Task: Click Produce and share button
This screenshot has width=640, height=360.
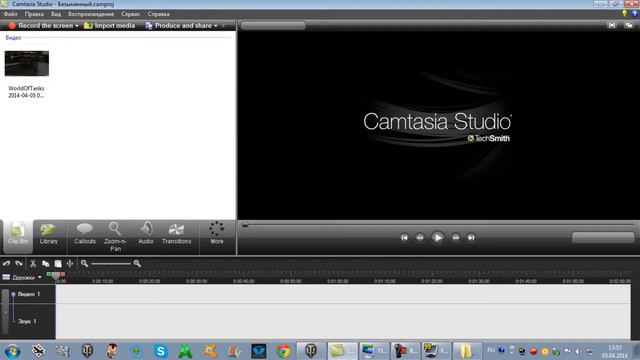Action: pos(179,25)
